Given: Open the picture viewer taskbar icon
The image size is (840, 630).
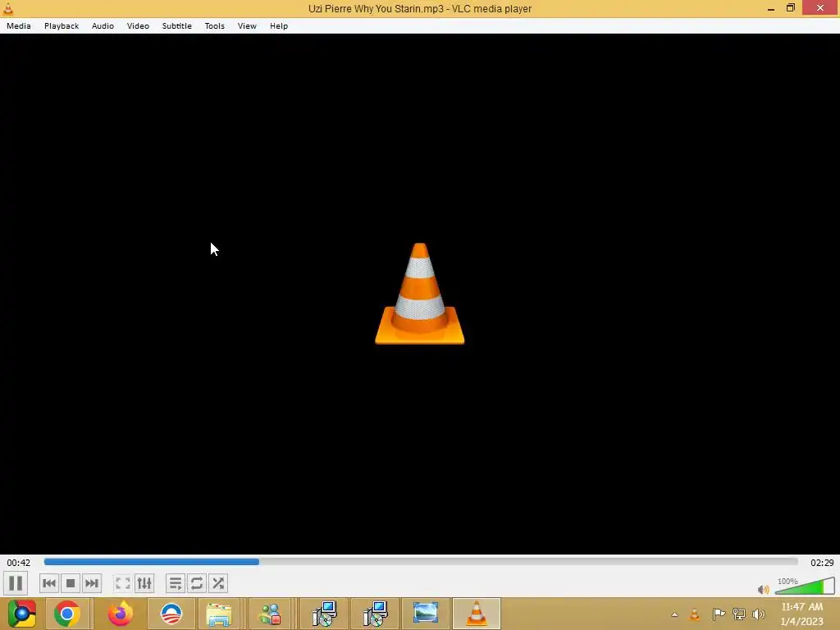Looking at the screenshot, I should point(426,614).
